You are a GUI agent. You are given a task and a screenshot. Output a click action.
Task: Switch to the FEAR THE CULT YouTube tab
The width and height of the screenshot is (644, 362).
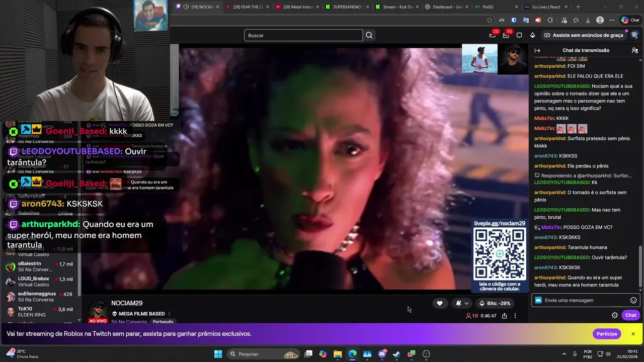(247, 7)
